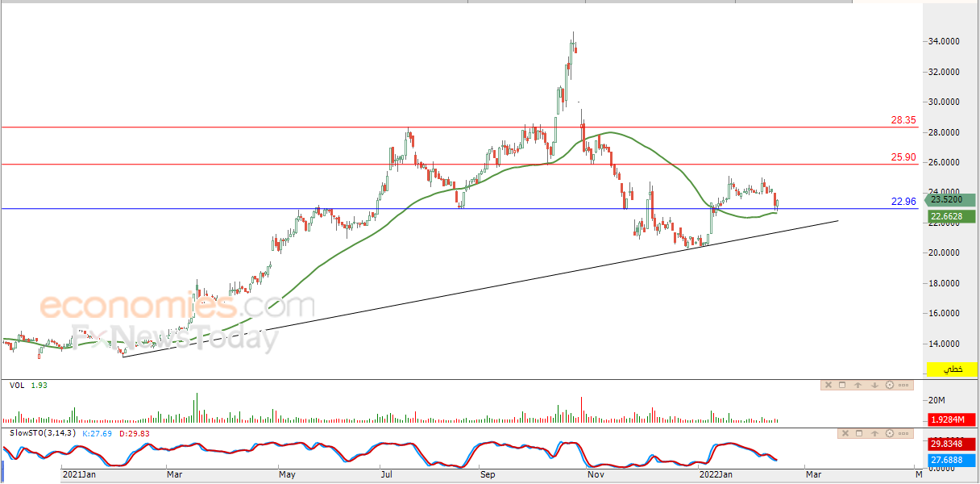This screenshot has height=484, width=980.
Task: Maximize the SlowSTO panel
Action: 859,433
